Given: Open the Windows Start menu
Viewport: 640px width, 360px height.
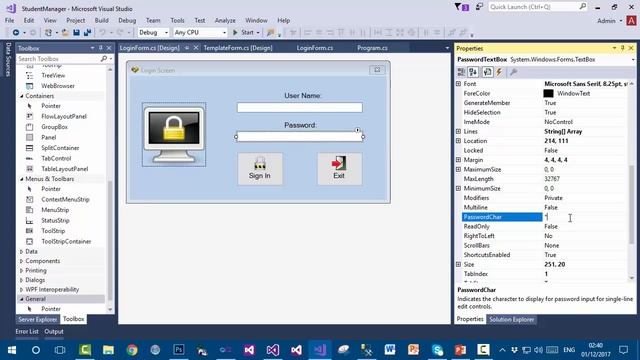Looking at the screenshot, I should (12, 350).
